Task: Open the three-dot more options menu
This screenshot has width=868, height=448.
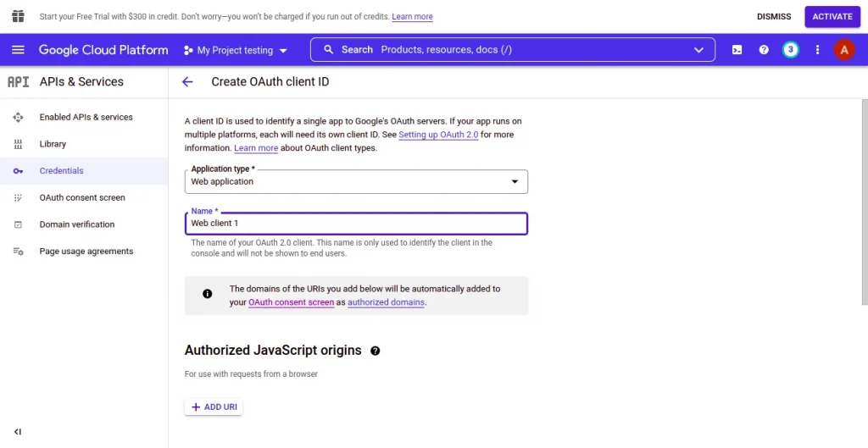Action: (x=817, y=50)
